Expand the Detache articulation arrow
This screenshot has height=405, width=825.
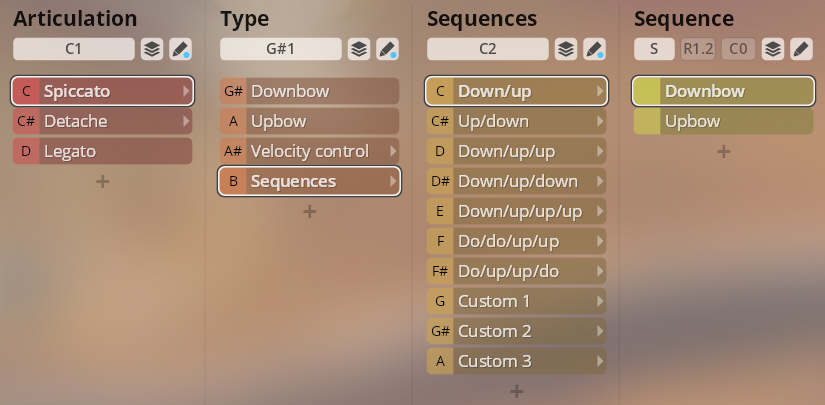tap(186, 121)
